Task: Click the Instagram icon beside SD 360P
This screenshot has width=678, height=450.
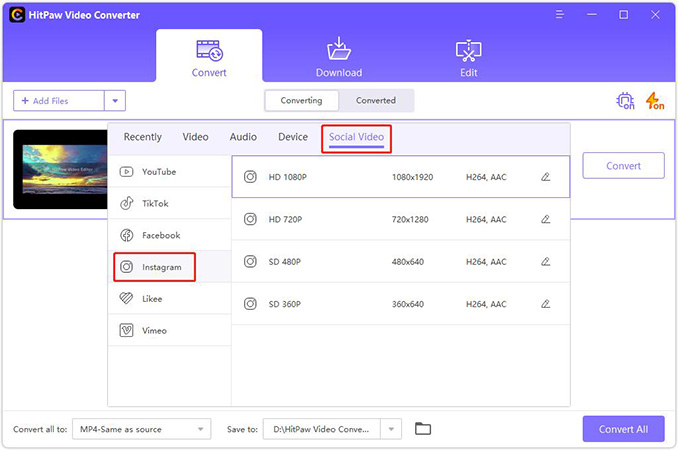Action: [250, 304]
